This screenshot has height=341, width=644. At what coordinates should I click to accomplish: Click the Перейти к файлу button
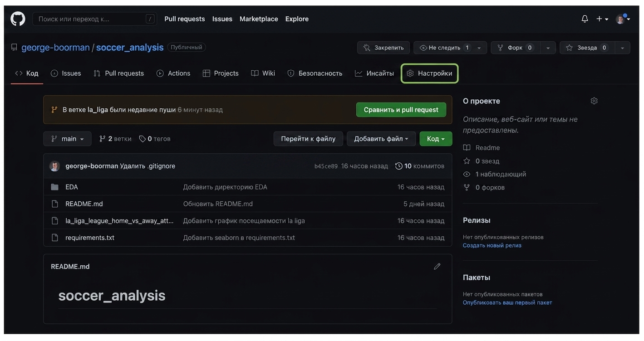coord(308,139)
